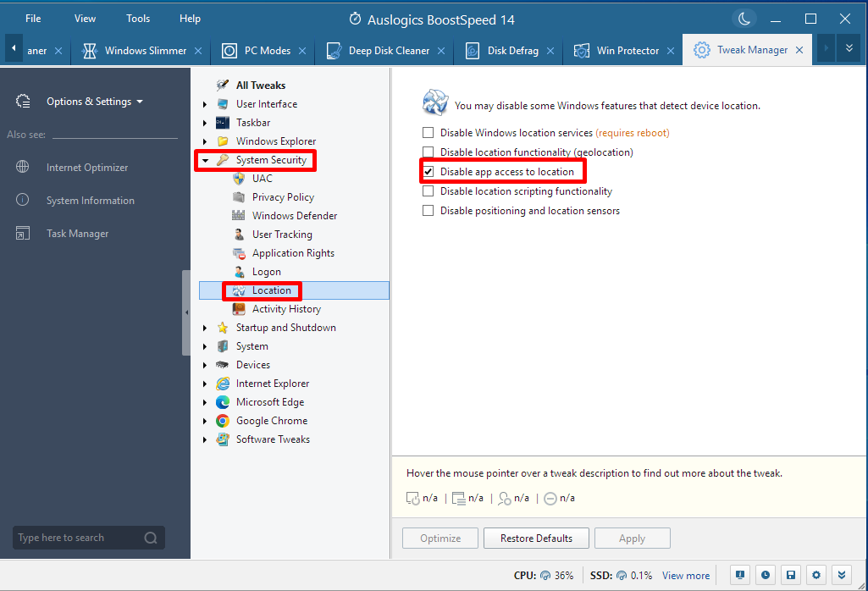Open Internet Optimizer from sidebar

tap(87, 167)
